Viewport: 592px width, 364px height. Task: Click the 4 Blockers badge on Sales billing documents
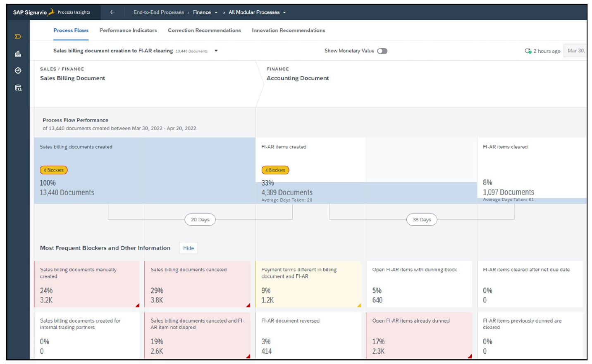tap(53, 170)
